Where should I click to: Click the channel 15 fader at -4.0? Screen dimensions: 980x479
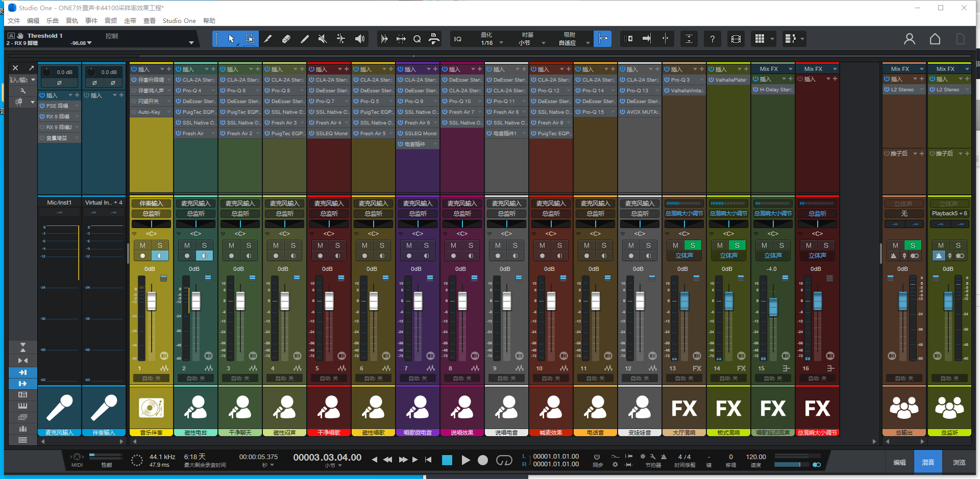pyautogui.click(x=773, y=307)
